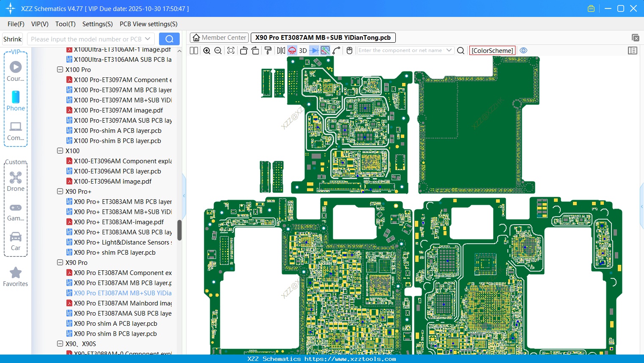Image resolution: width=644 pixels, height=363 pixels.
Task: Select the paint roller highlight tool
Action: [268, 50]
